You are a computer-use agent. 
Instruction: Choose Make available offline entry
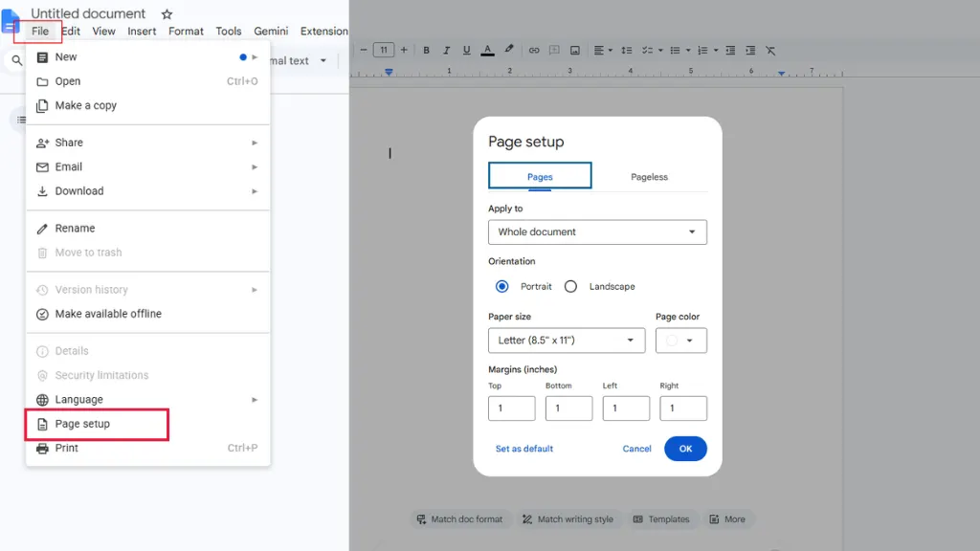(x=147, y=314)
